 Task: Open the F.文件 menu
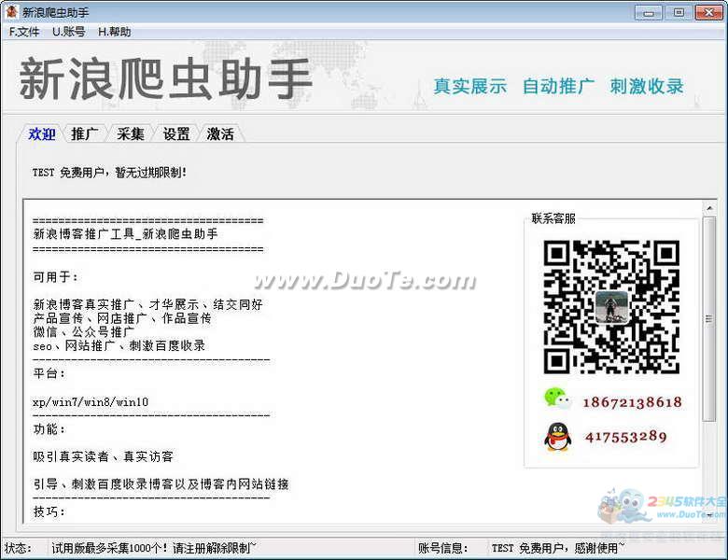[x=24, y=32]
